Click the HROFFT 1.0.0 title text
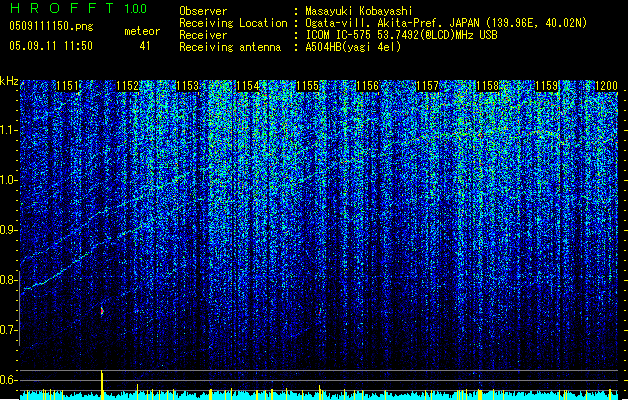Viewport: 629px width, 400px height. pyautogui.click(x=79, y=8)
